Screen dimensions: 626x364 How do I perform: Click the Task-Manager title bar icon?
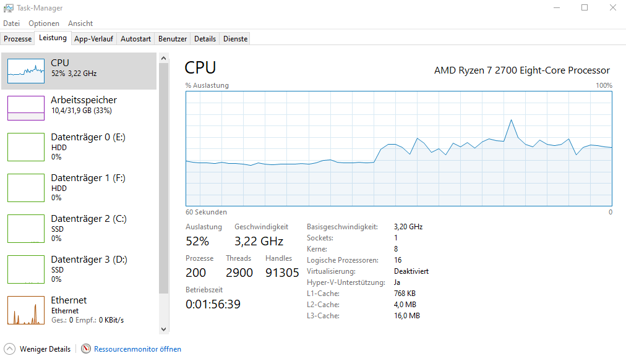point(9,7)
